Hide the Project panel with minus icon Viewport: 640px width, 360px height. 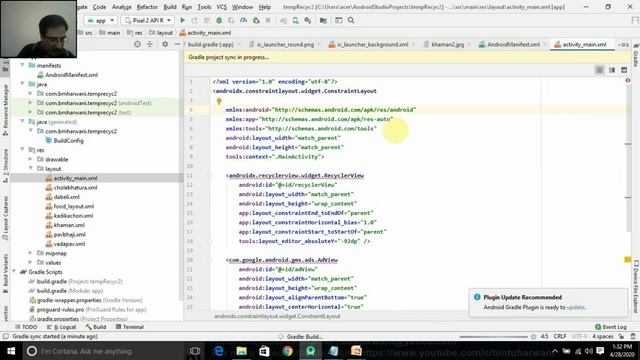click(x=177, y=44)
